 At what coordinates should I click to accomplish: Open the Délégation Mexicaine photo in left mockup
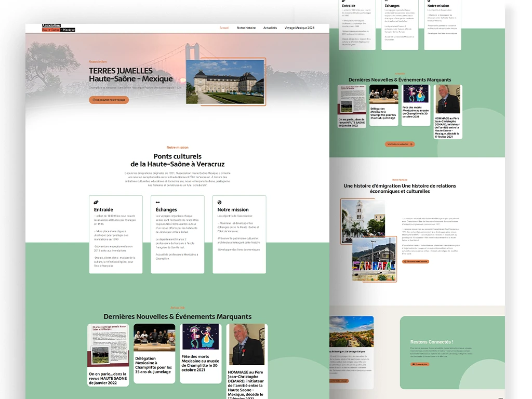[154, 337]
